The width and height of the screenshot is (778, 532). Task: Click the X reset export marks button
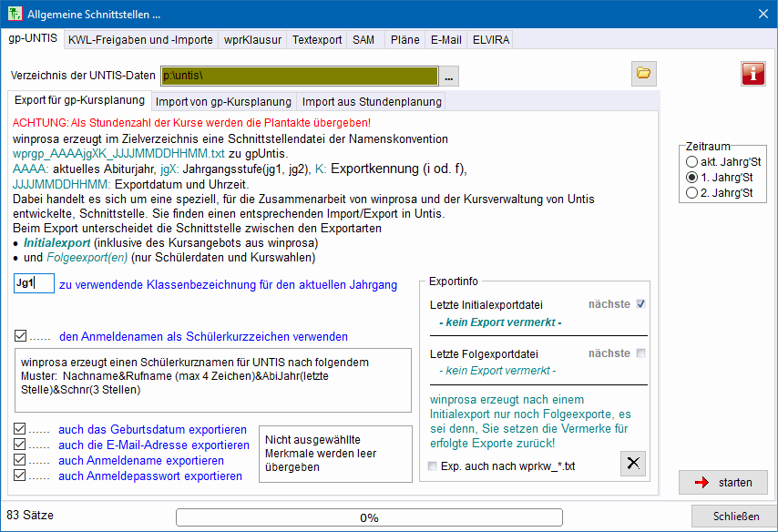coord(633,464)
